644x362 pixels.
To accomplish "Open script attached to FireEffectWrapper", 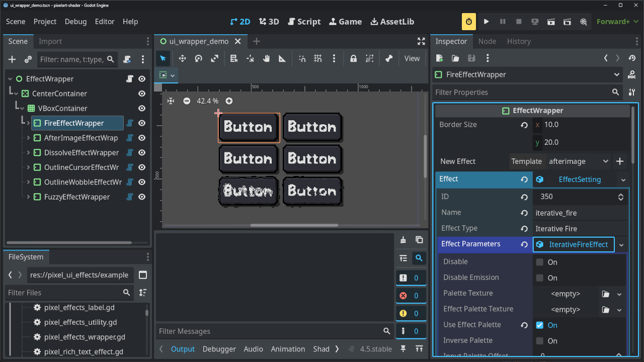I will tap(130, 123).
